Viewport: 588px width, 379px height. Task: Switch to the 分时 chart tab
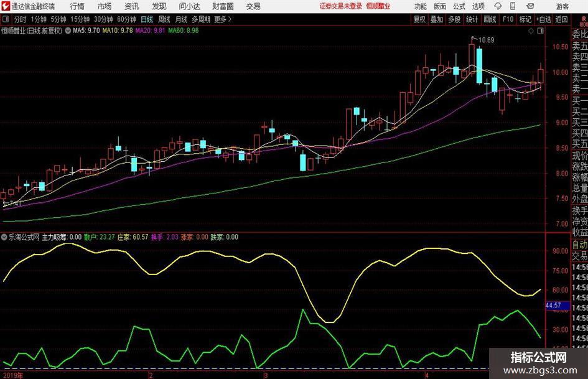pos(21,19)
